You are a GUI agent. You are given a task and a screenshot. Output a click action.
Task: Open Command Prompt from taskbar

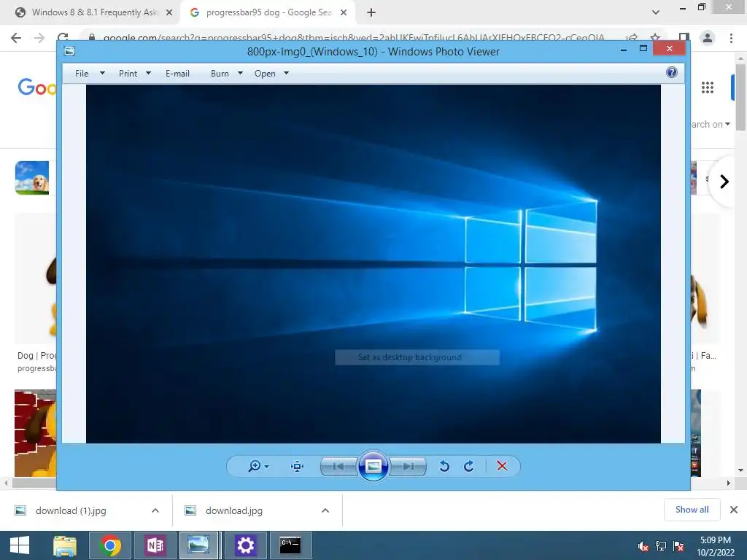(x=290, y=545)
